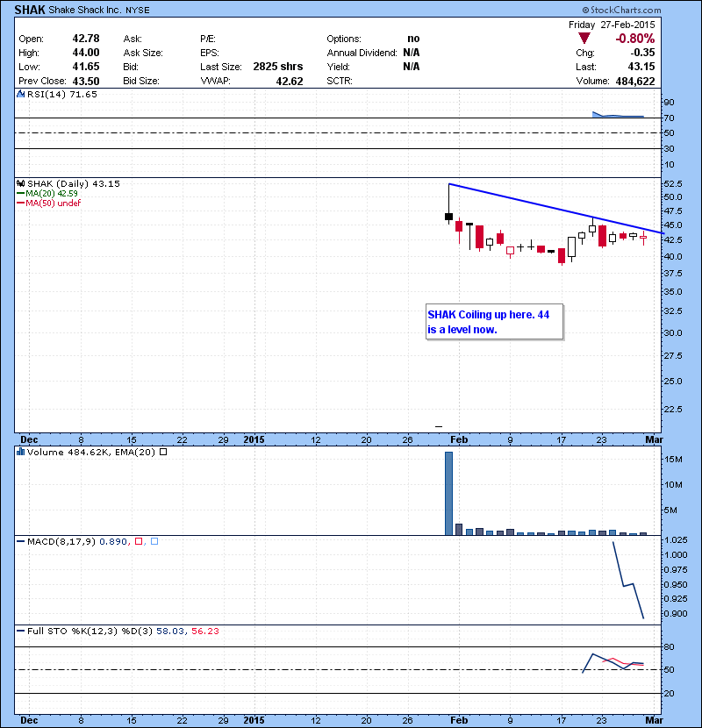Click the 52.5 price axis label
702x728 pixels.
[x=673, y=184]
